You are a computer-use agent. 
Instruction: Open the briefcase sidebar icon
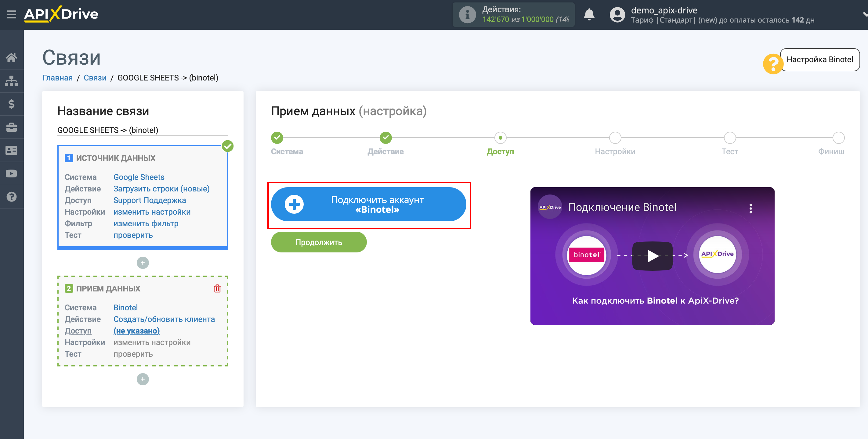coord(12,127)
